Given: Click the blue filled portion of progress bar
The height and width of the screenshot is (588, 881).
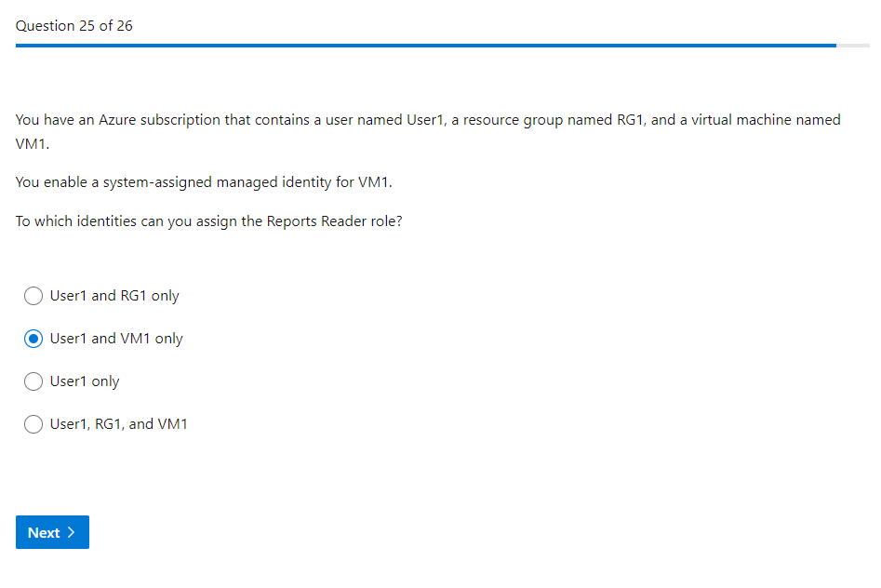Looking at the screenshot, I should (x=419, y=45).
